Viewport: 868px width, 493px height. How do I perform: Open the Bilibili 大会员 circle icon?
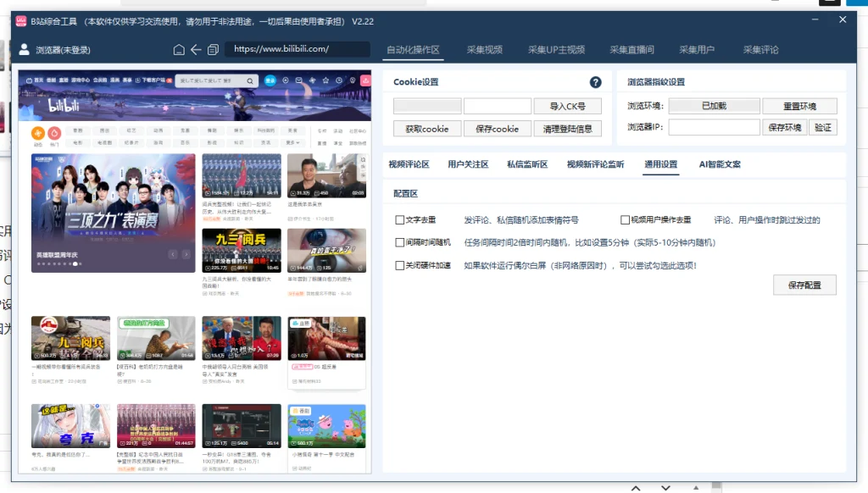tap(286, 80)
